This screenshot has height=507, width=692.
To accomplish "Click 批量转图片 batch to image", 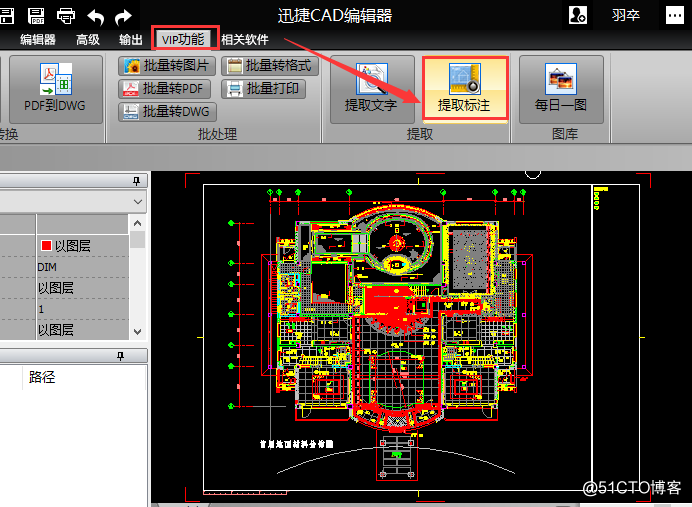I will tap(167, 66).
